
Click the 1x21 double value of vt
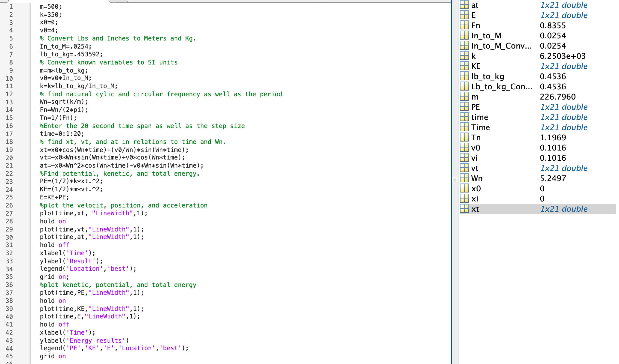563,168
